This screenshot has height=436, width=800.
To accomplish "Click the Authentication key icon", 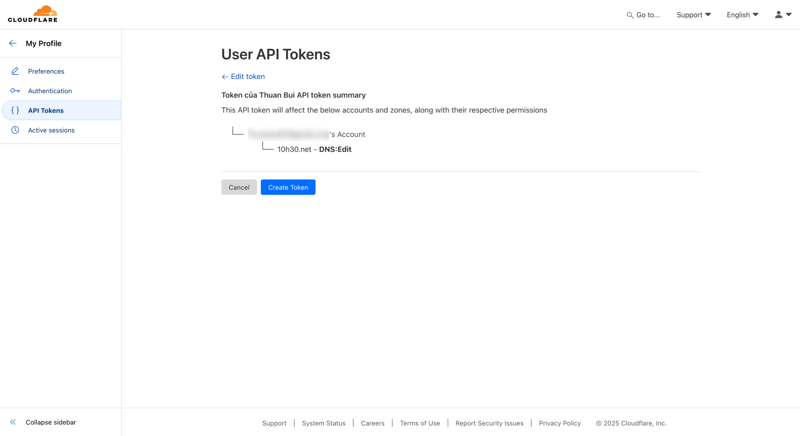I will pos(15,91).
